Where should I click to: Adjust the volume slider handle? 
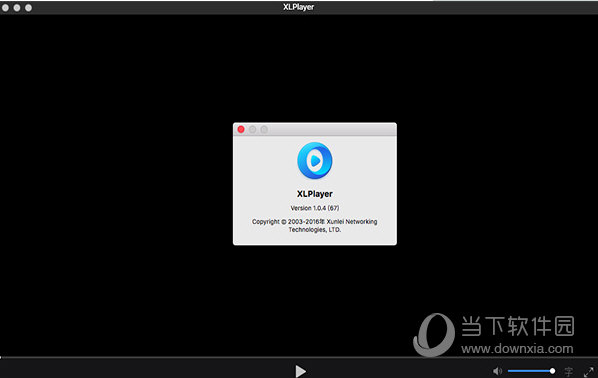552,371
